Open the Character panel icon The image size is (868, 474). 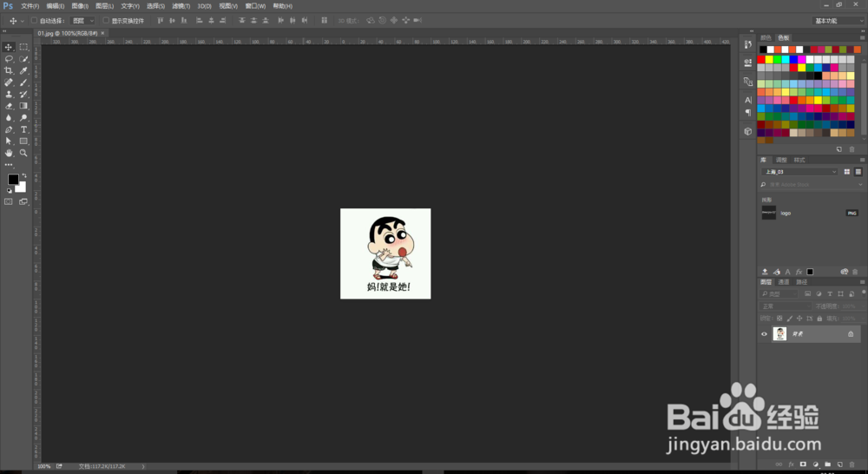coord(748,100)
